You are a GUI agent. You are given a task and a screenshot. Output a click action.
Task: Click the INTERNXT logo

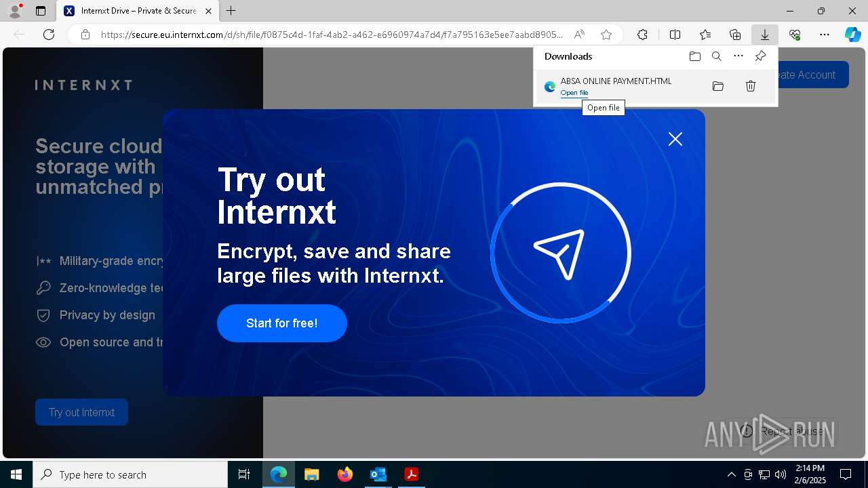(83, 85)
